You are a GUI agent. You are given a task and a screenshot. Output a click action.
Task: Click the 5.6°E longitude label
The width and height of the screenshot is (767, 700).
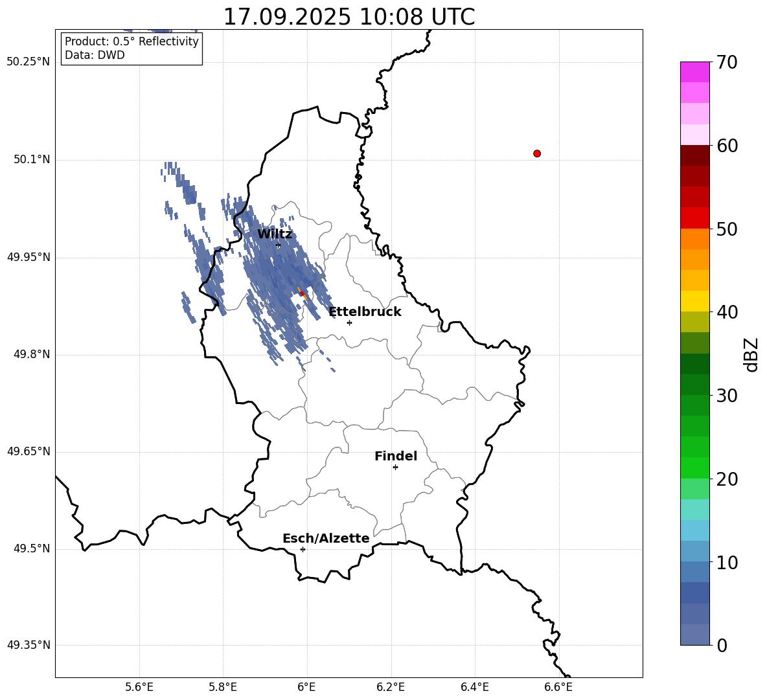coord(139,687)
